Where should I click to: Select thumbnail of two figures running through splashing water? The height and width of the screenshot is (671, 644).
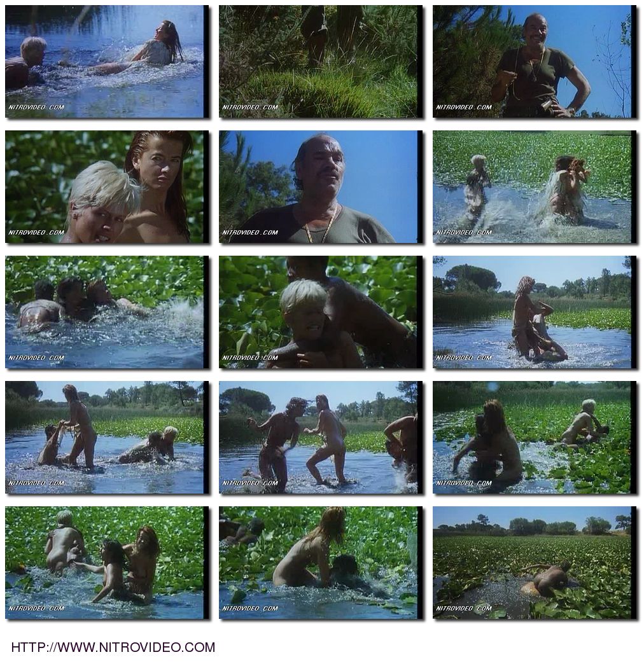click(532, 187)
